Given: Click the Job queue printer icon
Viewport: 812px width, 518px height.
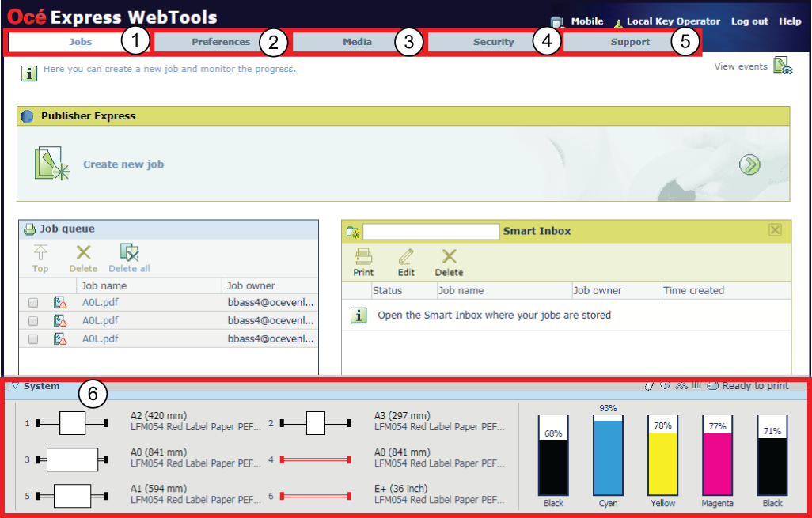Looking at the screenshot, I should tap(30, 229).
